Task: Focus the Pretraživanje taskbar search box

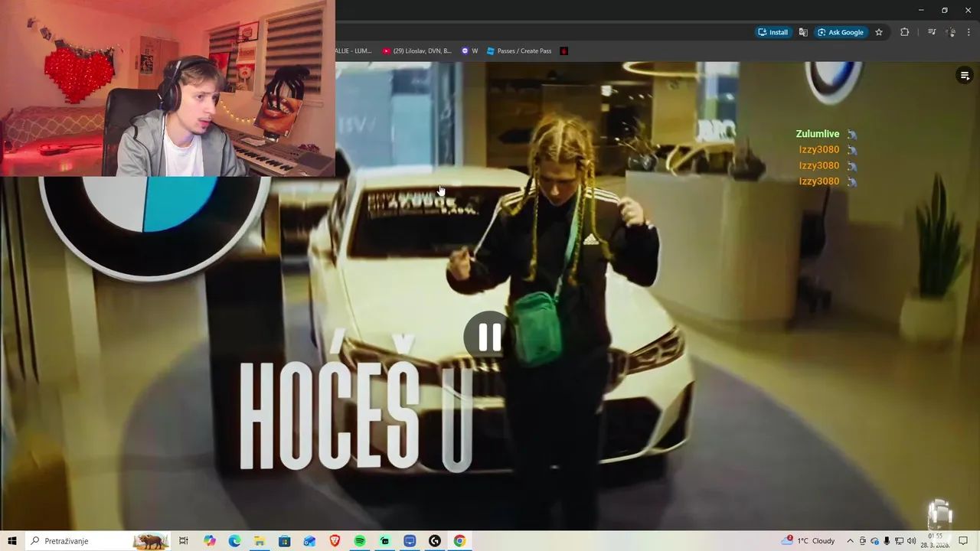Action: click(x=98, y=541)
